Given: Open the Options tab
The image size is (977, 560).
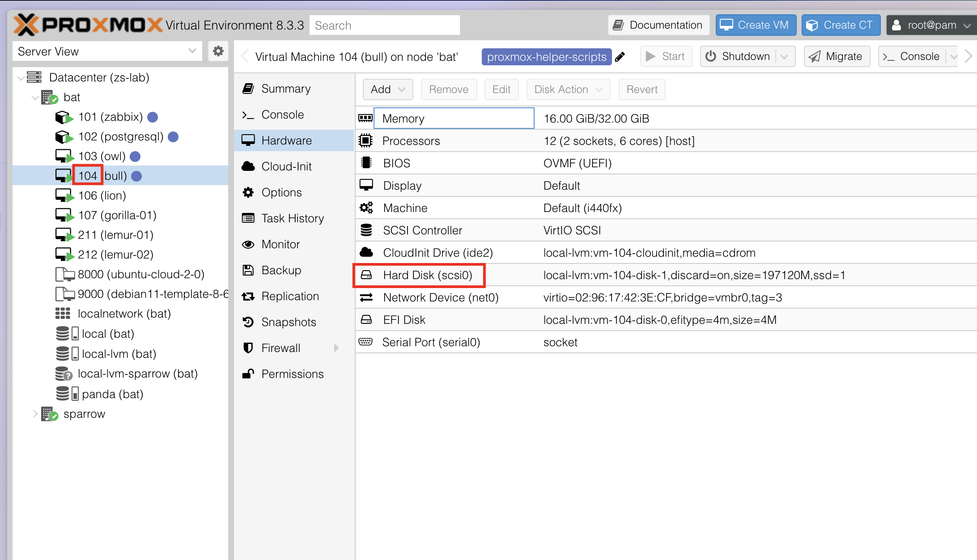Looking at the screenshot, I should [294, 192].
